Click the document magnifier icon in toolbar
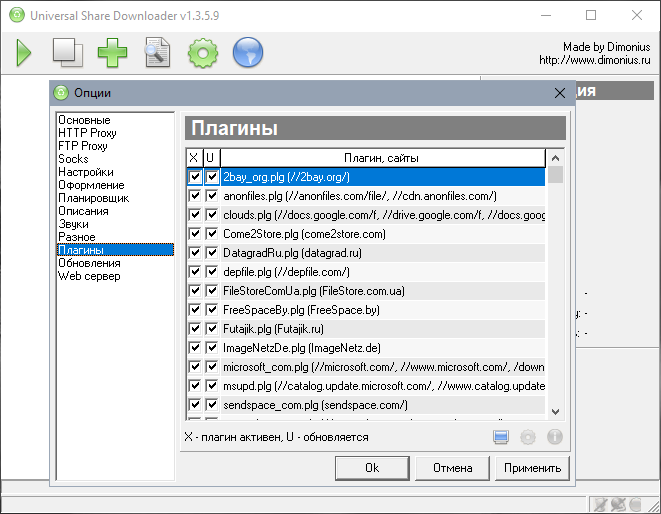Image resolution: width=661 pixels, height=514 pixels. click(x=157, y=53)
